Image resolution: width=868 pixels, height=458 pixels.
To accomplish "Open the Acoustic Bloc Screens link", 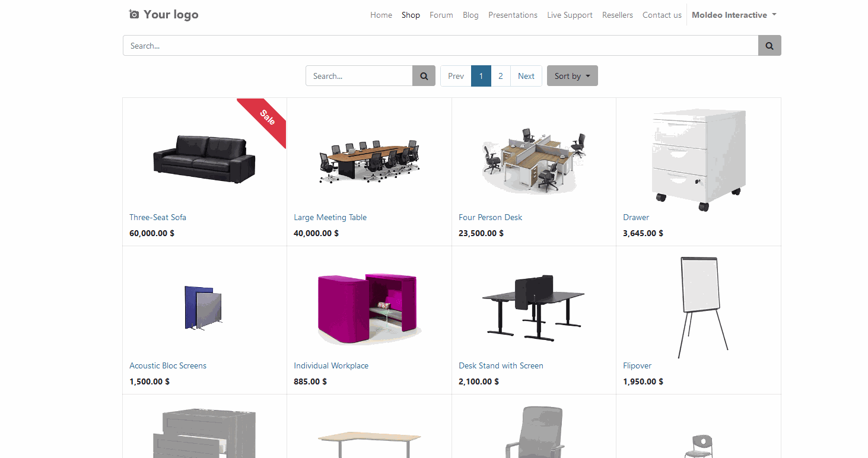I will 168,365.
